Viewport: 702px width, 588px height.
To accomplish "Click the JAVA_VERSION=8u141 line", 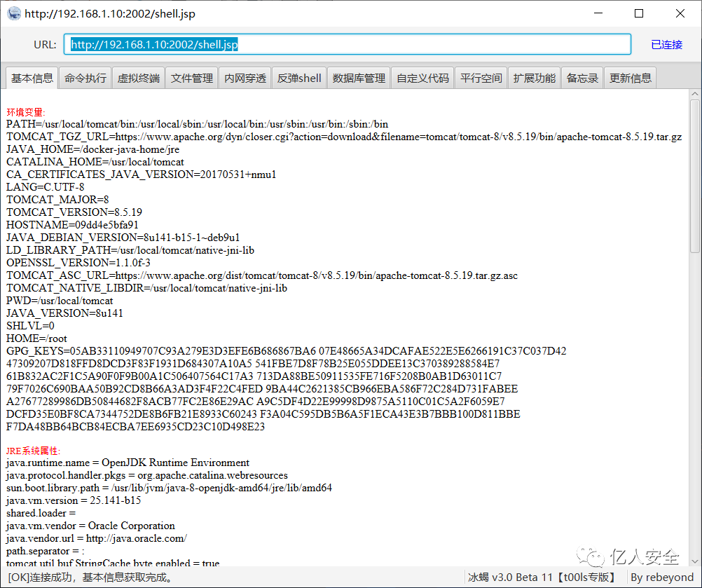I will [x=64, y=313].
